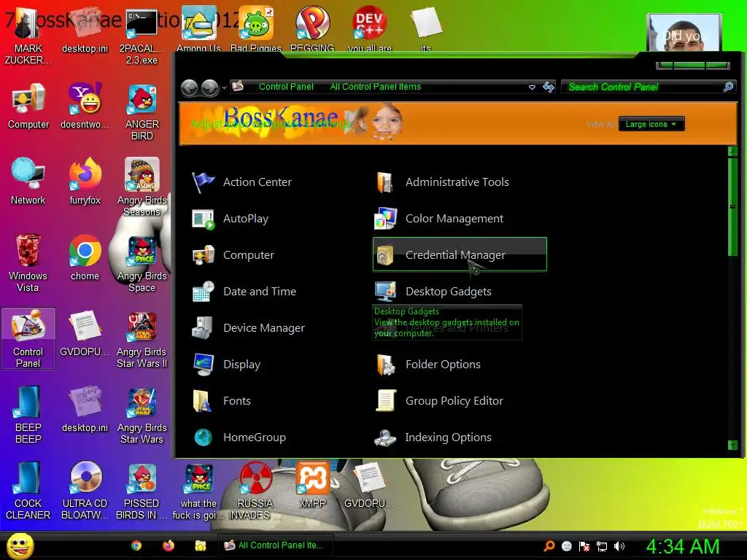This screenshot has width=747, height=560.
Task: Open Group Policy Editor icon
Action: pos(385,401)
